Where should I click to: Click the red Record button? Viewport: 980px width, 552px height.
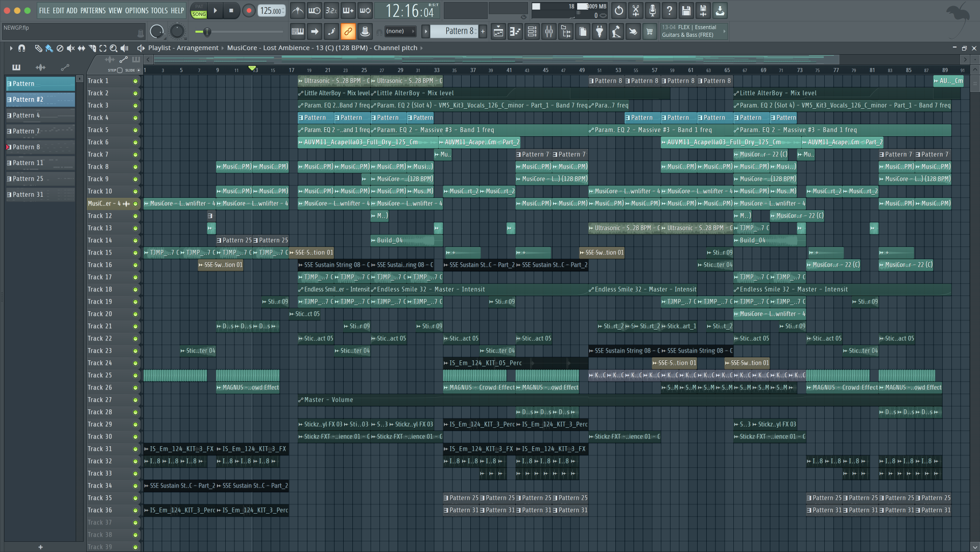249,10
